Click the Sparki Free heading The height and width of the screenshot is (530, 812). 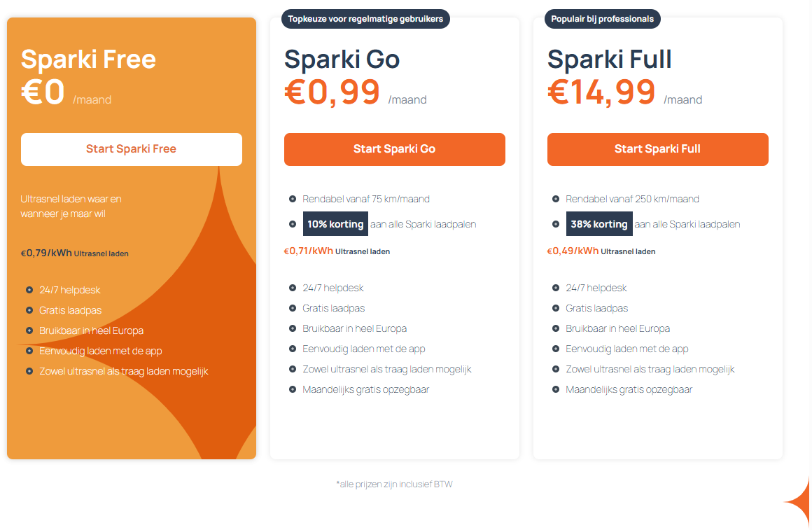[x=88, y=59]
